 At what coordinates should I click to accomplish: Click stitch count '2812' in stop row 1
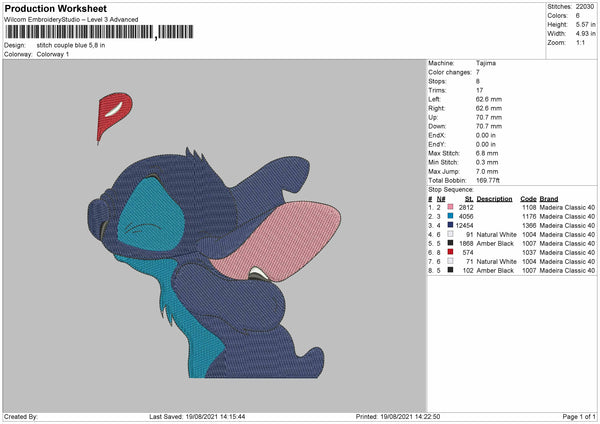466,207
